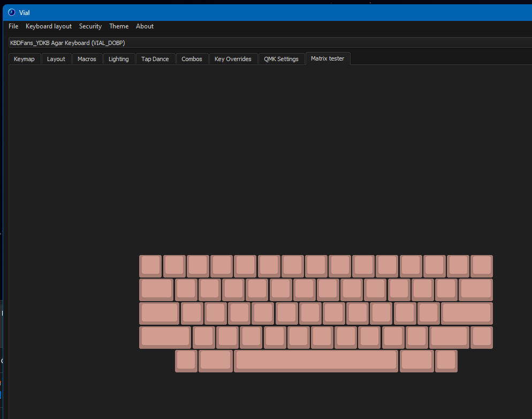The height and width of the screenshot is (419, 532).
Task: Switch to the Layout tab
Action: [x=56, y=59]
